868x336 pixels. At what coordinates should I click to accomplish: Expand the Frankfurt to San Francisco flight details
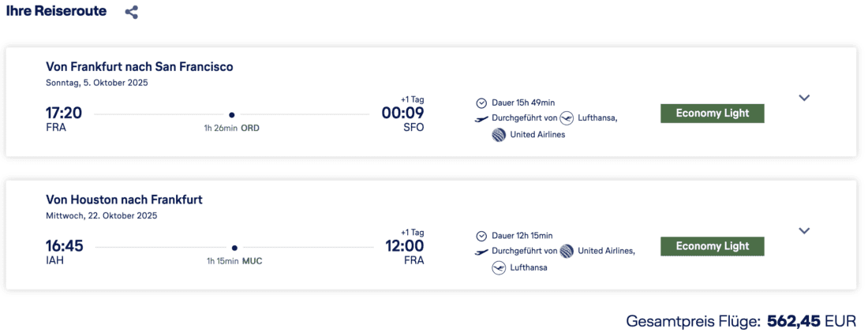coord(804,98)
